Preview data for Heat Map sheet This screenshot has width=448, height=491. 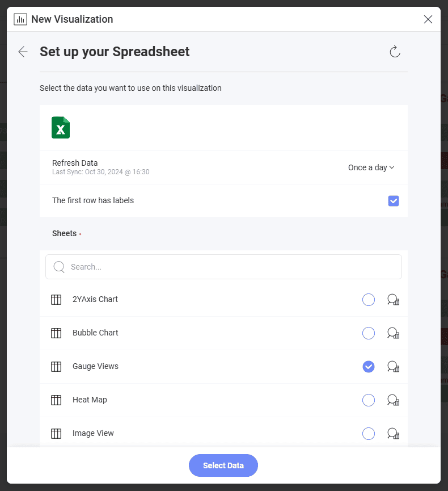[393, 400]
